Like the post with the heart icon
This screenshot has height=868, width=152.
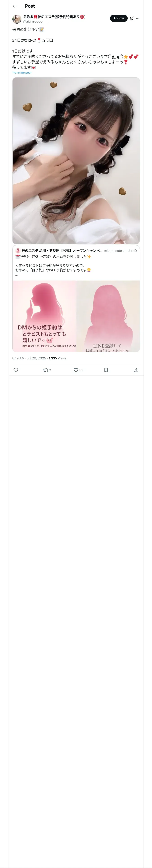pyautogui.click(x=76, y=370)
